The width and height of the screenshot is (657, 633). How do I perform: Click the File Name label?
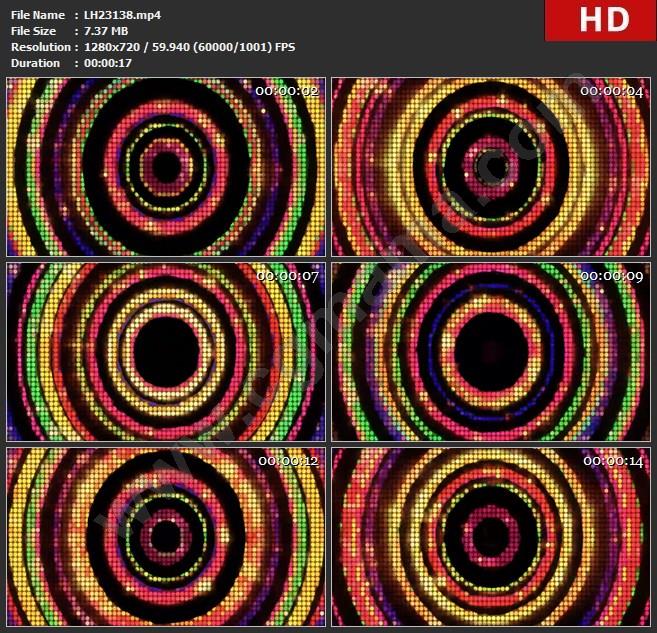(x=37, y=15)
